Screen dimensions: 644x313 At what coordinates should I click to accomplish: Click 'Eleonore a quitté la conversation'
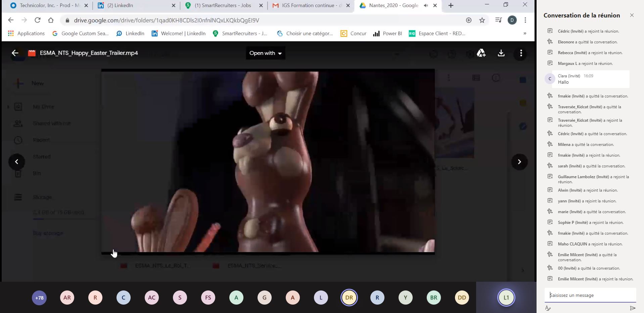coord(588,42)
